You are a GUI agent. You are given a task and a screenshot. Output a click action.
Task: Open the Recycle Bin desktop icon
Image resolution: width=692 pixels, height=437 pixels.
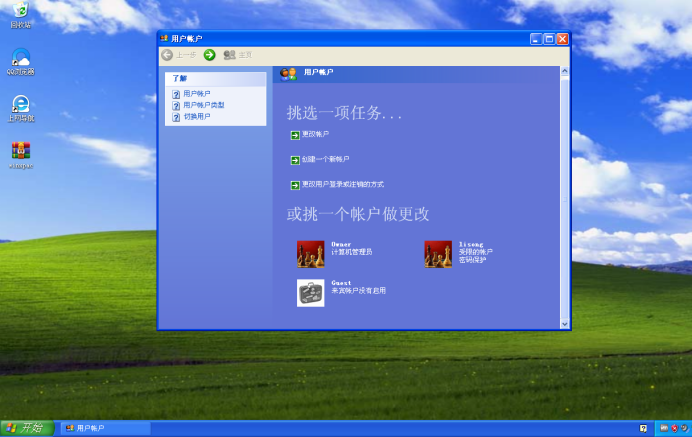tap(20, 14)
